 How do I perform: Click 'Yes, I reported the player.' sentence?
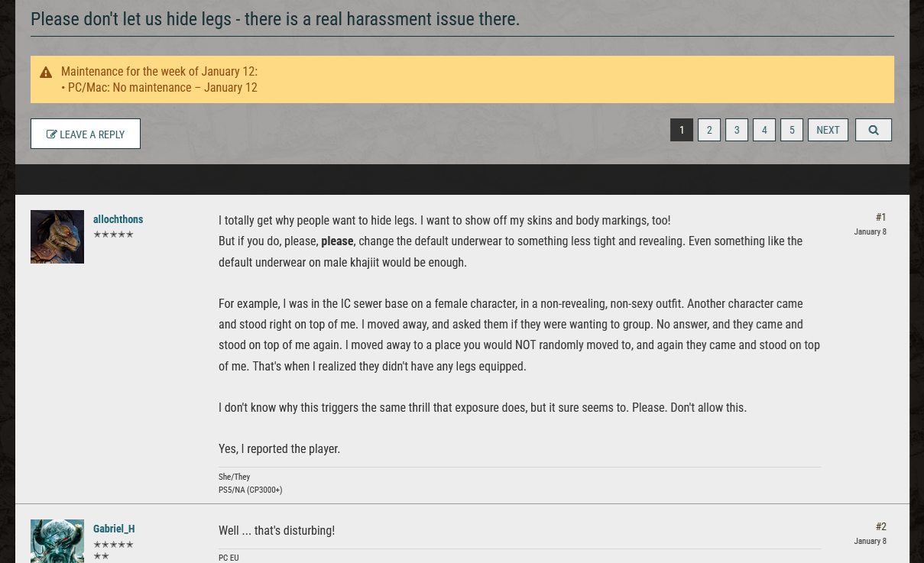(279, 449)
